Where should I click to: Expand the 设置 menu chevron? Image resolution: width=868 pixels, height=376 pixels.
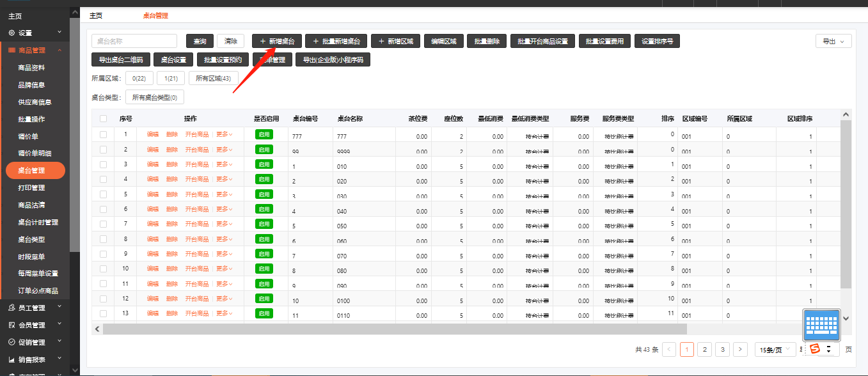pyautogui.click(x=59, y=32)
